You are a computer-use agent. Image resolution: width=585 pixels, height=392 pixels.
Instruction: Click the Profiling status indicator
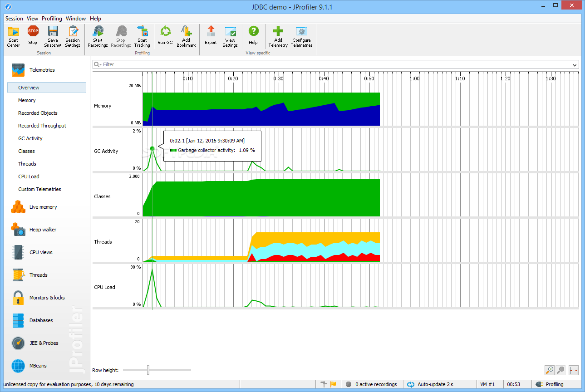[550, 384]
